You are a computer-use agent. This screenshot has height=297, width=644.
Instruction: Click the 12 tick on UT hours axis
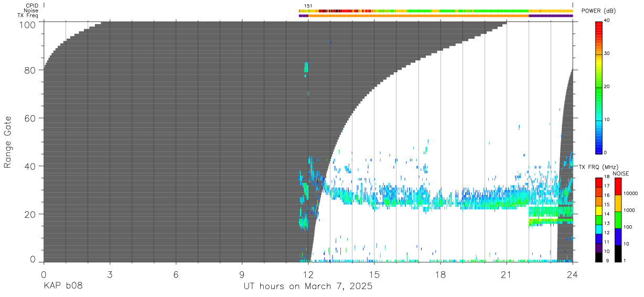(x=308, y=274)
